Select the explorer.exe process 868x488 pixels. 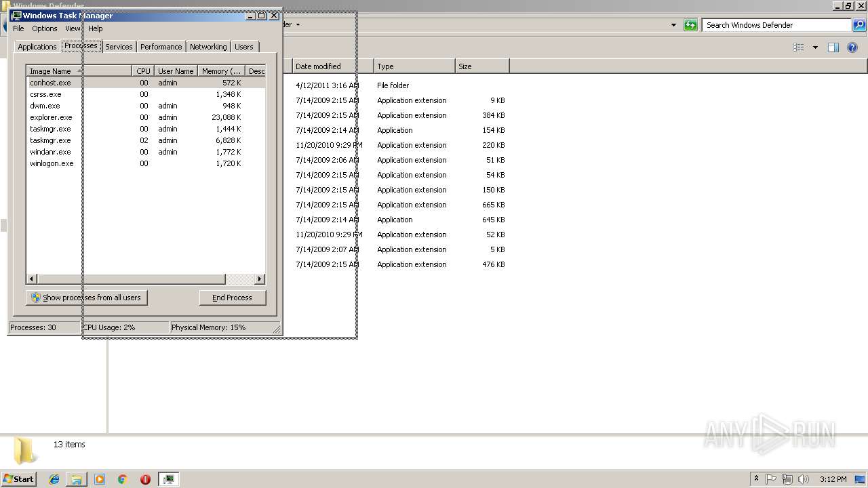point(146,117)
